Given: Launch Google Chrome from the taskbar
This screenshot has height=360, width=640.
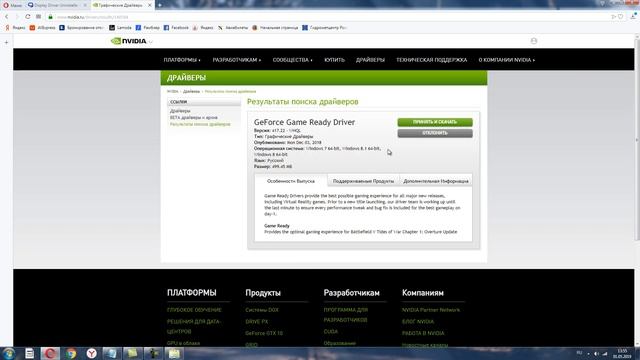Looking at the screenshot, I should tap(71, 353).
